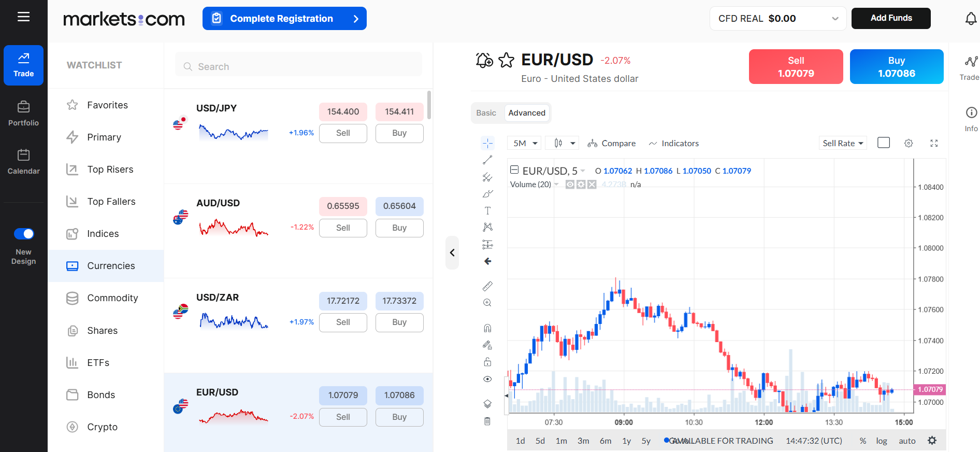Expand chart to fullscreen mode
980x452 pixels.
[934, 143]
